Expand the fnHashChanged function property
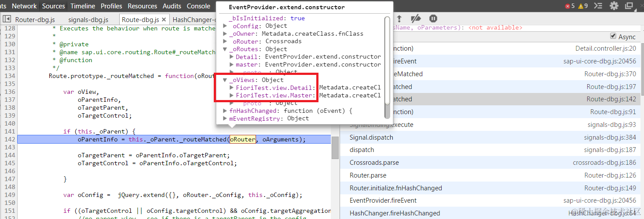This screenshot has height=219, width=644. (225, 111)
